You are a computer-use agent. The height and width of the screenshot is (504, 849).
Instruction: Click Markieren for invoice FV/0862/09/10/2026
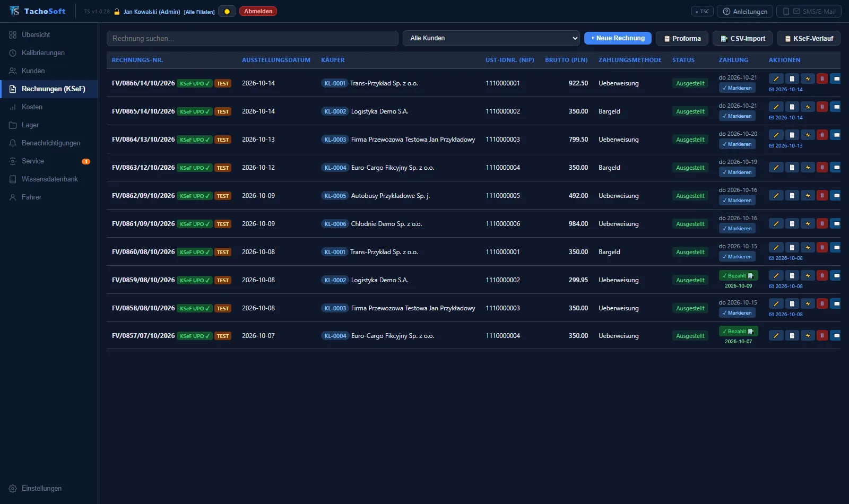[x=737, y=201]
